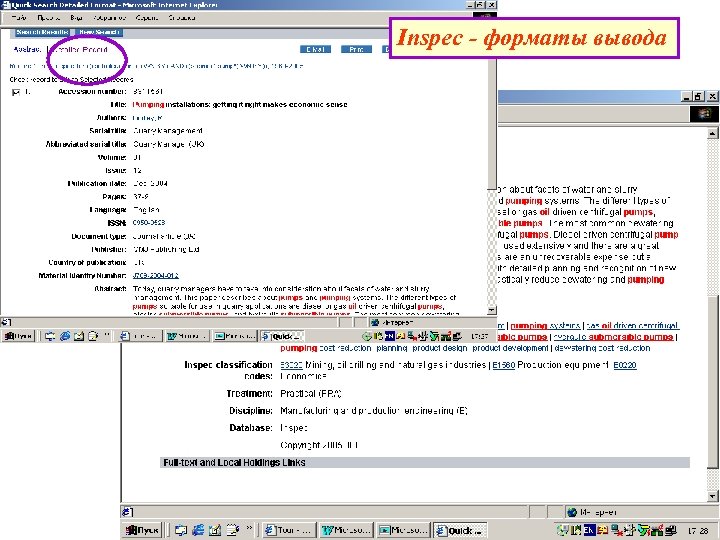Expand quick launch chevron in upper taskbar
Screen dimensions: 720x540
click(x=107, y=335)
